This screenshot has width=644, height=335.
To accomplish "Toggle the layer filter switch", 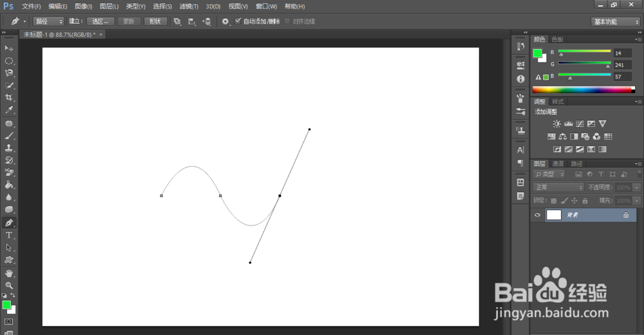I will [x=639, y=175].
